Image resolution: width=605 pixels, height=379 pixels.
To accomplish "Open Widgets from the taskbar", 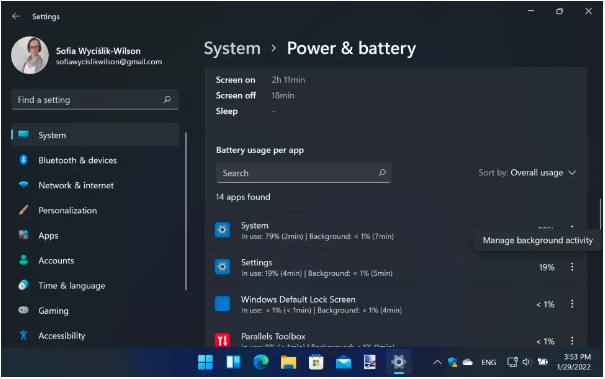I will (233, 362).
